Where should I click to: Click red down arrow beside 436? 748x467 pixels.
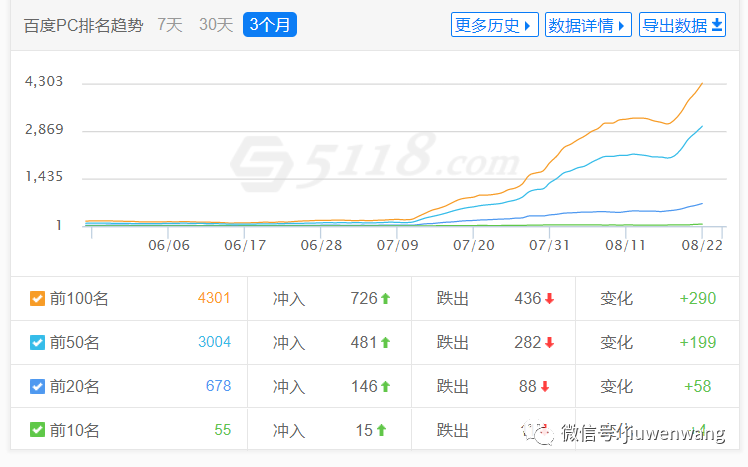[549, 298]
